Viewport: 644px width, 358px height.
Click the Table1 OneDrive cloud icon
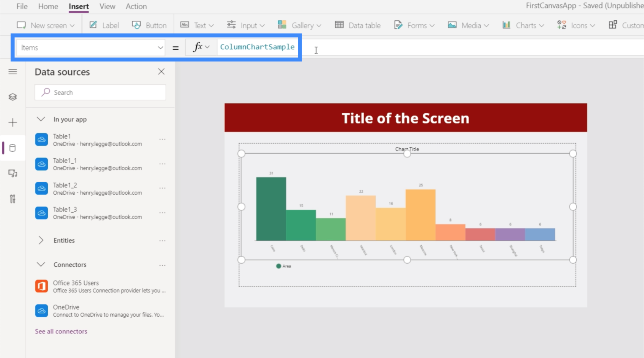point(41,140)
